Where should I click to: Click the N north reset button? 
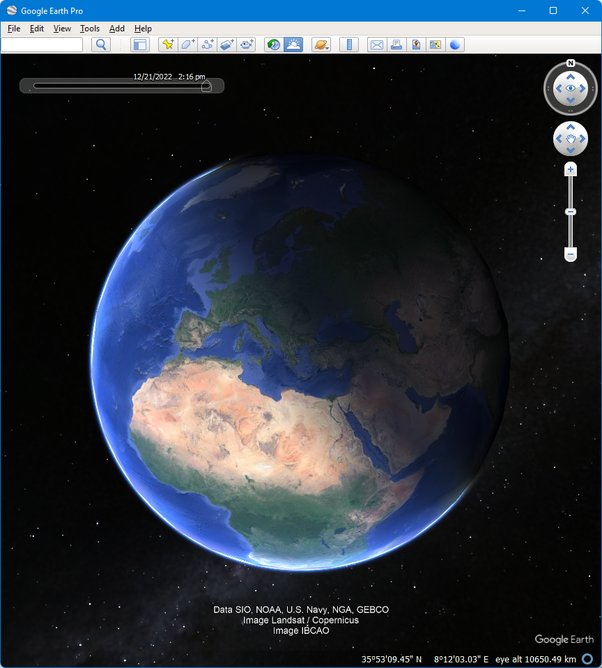coord(570,63)
